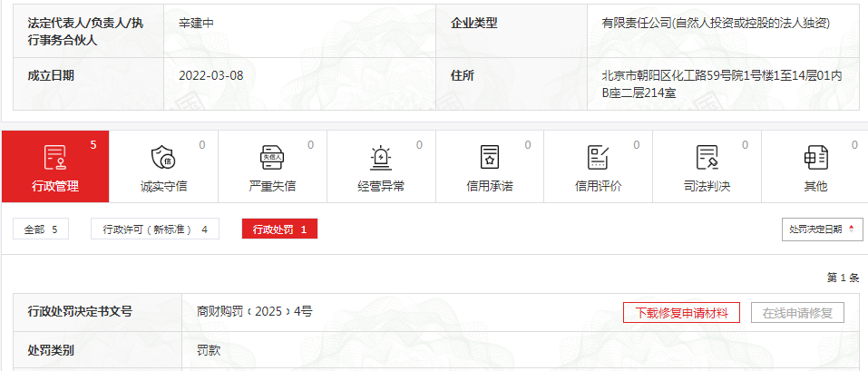The height and width of the screenshot is (371, 868).
Task: Click 下载修复申请材料 button
Action: pos(681,313)
